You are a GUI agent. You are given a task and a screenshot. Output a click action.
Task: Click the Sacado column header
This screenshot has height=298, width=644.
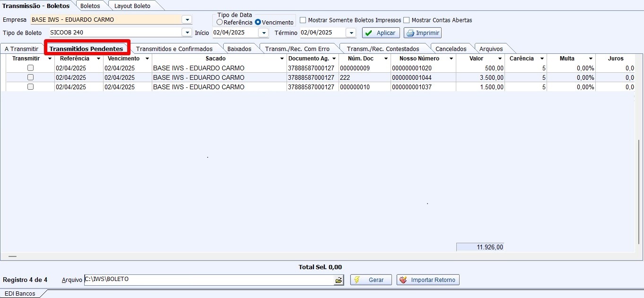coord(216,59)
